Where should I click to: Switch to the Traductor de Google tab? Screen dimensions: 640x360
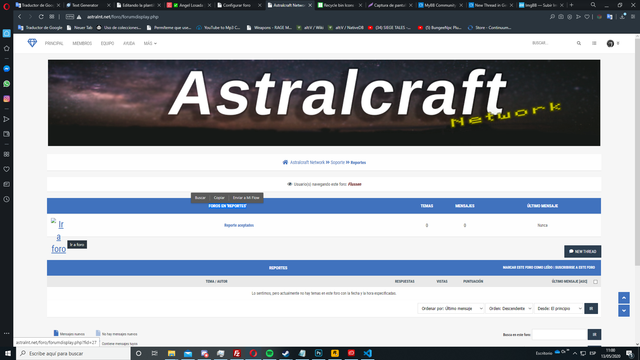[37, 5]
